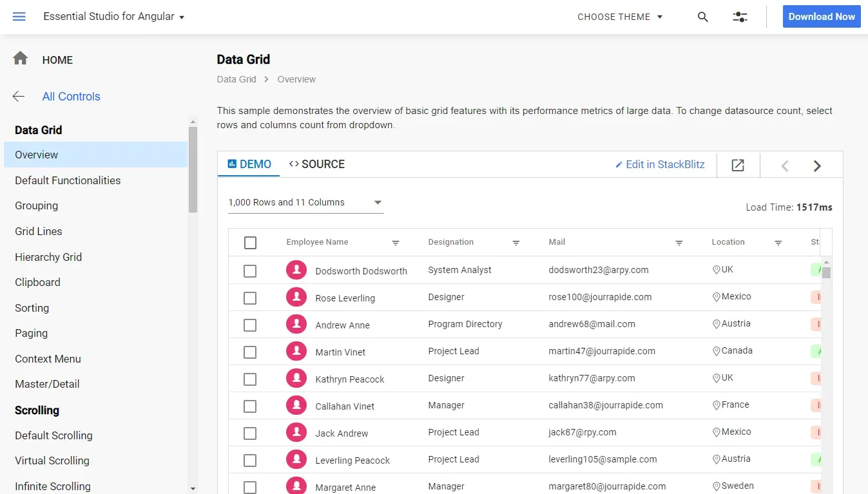Check the select-all header checkbox

pos(251,243)
